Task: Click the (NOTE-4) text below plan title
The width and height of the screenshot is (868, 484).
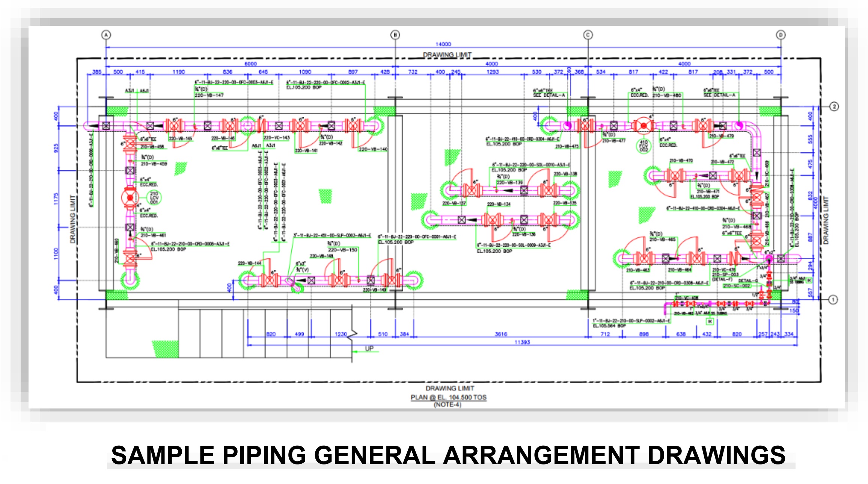Action: pos(448,405)
